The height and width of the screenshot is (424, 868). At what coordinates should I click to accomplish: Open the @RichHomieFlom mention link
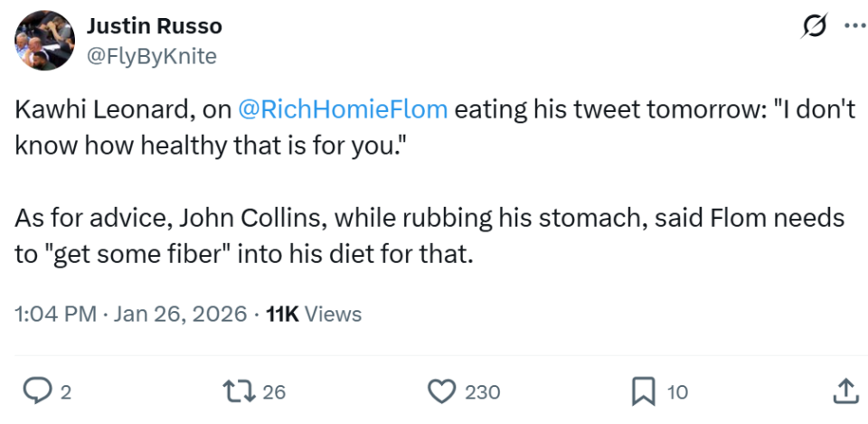coord(343,110)
